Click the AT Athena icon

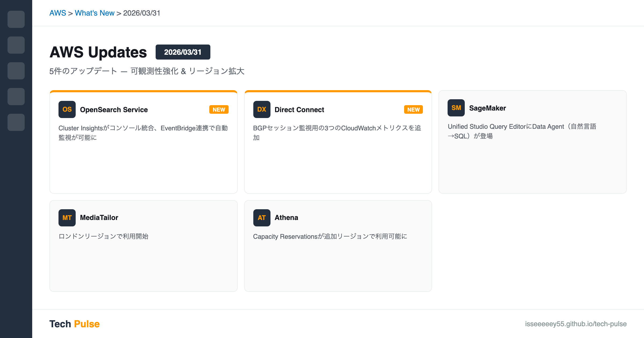(262, 218)
